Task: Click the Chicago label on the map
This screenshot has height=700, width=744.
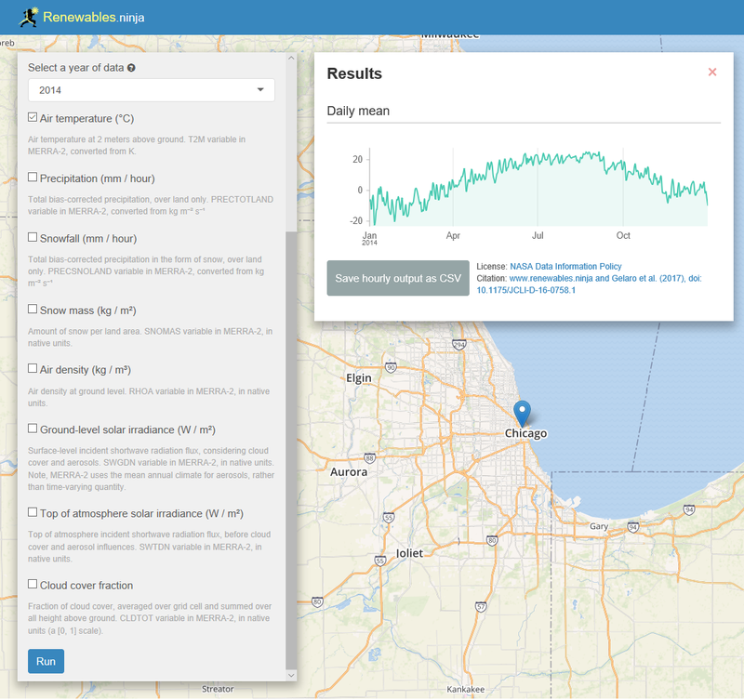Action: 525,433
